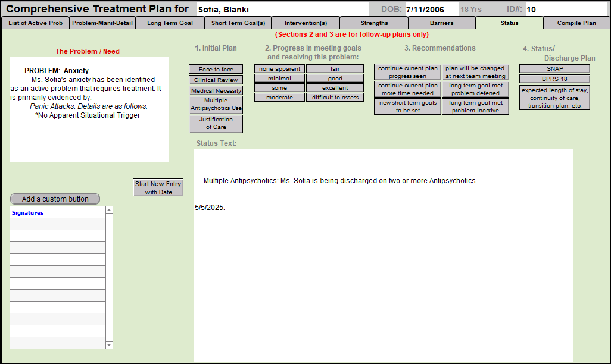Viewport: 611px width, 364px height.
Task: Select 'excellent' progress rating
Action: tap(335, 88)
